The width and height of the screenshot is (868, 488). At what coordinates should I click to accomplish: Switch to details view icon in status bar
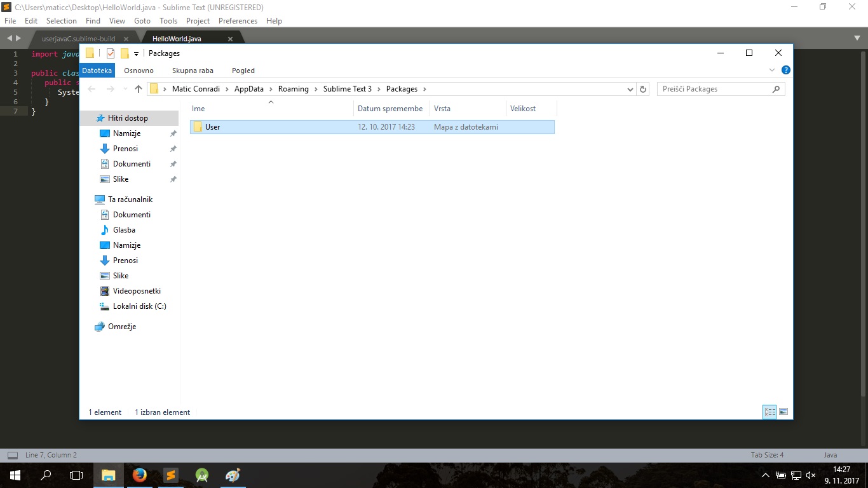[770, 412]
